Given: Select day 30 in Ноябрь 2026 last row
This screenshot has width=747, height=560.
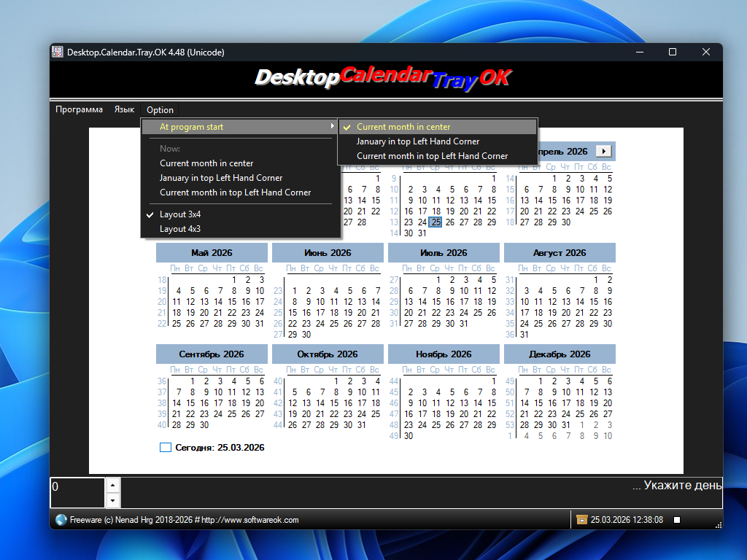Looking at the screenshot, I should (x=409, y=436).
